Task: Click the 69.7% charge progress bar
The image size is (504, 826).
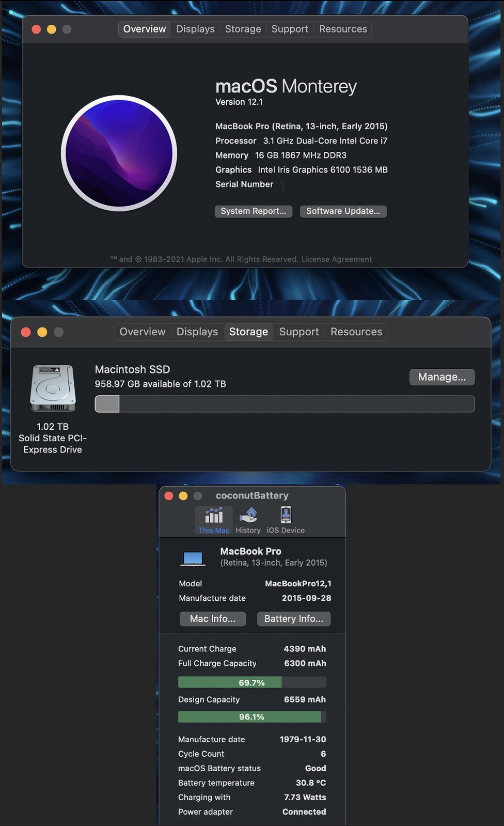Action: tap(252, 682)
